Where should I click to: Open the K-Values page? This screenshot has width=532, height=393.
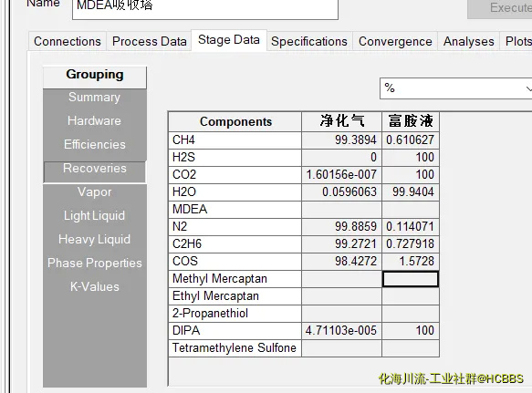95,287
